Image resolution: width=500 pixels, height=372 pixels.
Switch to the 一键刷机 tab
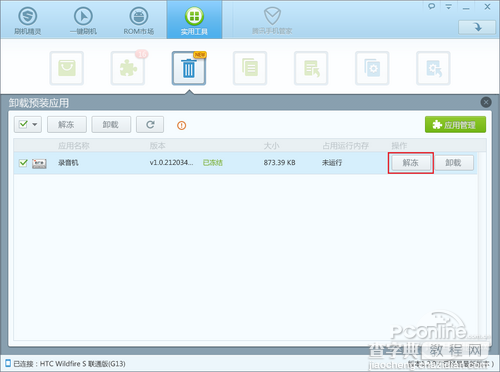[83, 21]
